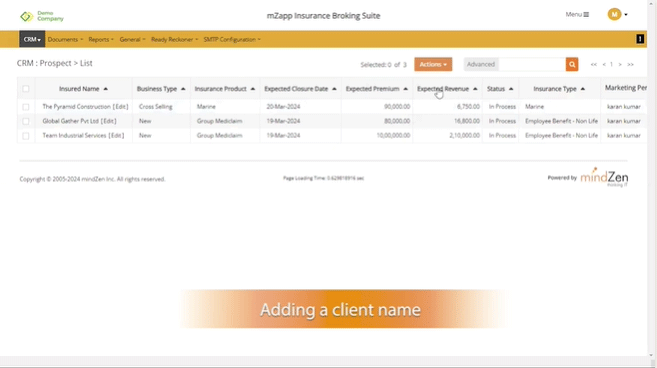
Task: Sort by Insured Name arrow
Action: 106,89
